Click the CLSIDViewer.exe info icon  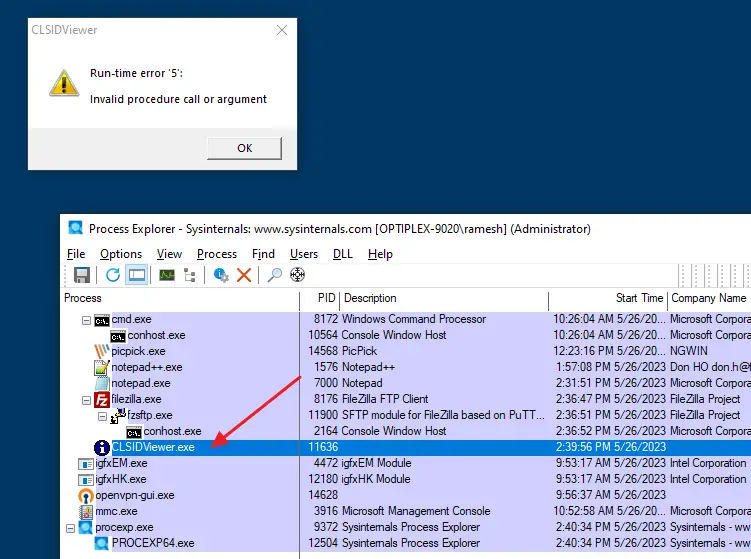coord(102,447)
